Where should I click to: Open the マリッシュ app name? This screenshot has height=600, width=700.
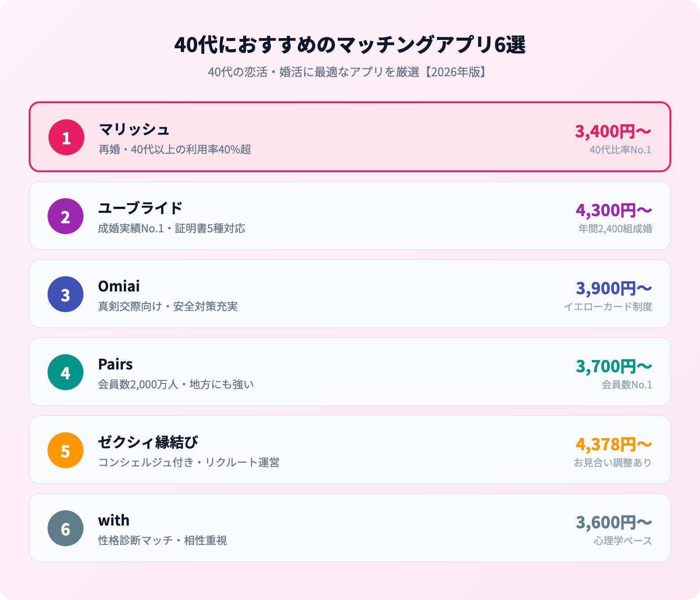click(x=134, y=129)
